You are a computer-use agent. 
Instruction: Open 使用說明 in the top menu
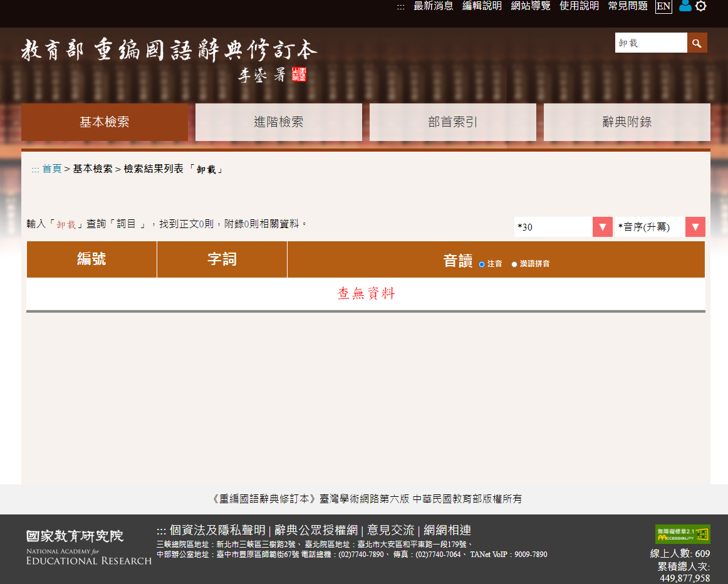tap(579, 6)
